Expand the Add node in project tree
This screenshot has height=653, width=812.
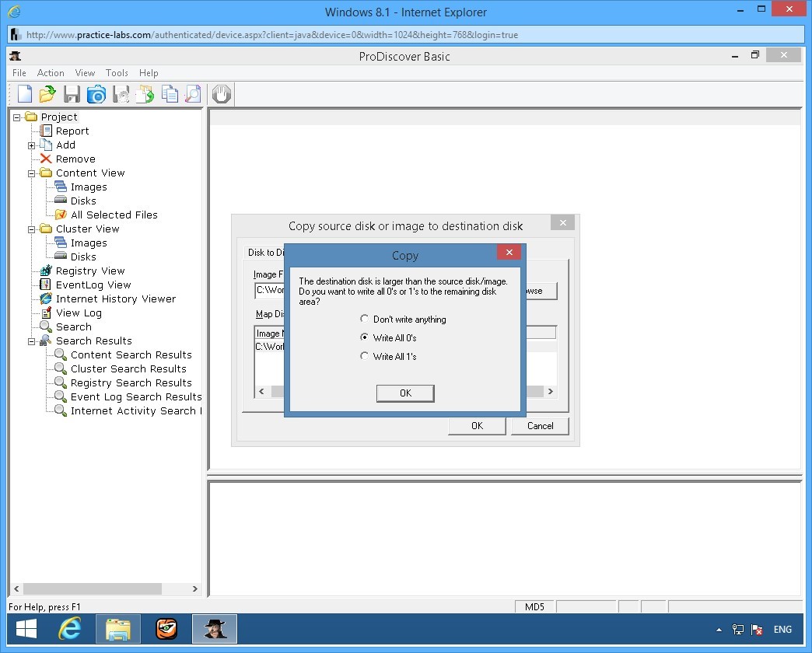[32, 145]
